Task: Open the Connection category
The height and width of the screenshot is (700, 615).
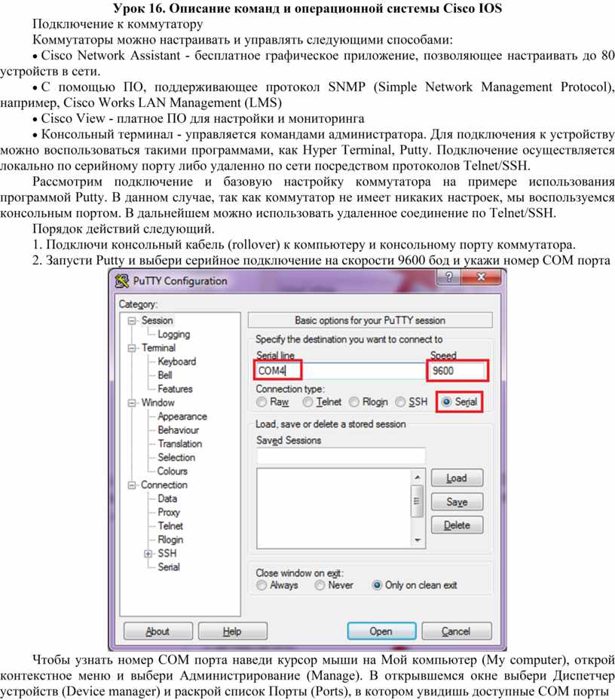Action: pos(164,484)
